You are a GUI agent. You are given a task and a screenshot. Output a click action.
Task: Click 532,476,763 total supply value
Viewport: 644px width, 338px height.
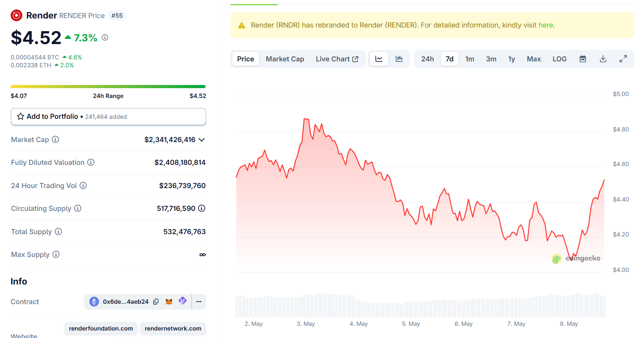[185, 232]
